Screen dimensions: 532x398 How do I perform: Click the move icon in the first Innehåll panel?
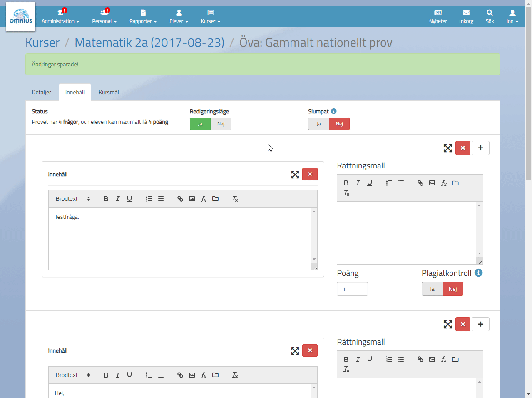pyautogui.click(x=295, y=175)
